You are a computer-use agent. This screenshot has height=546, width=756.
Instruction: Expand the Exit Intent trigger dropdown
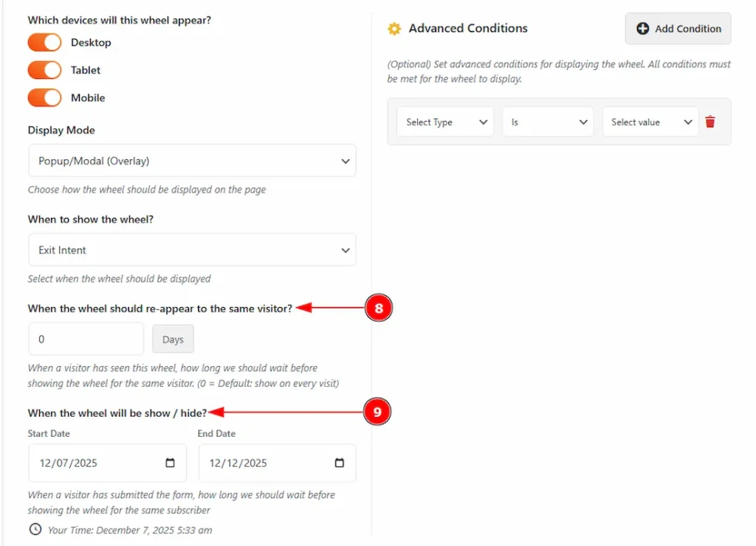(192, 250)
